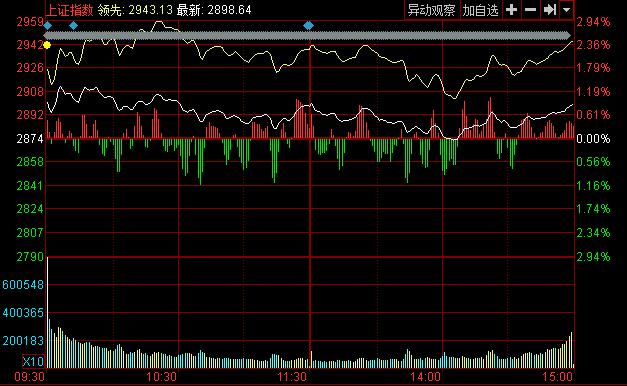
Task: Click the 2959 top price label
Action: (30, 22)
